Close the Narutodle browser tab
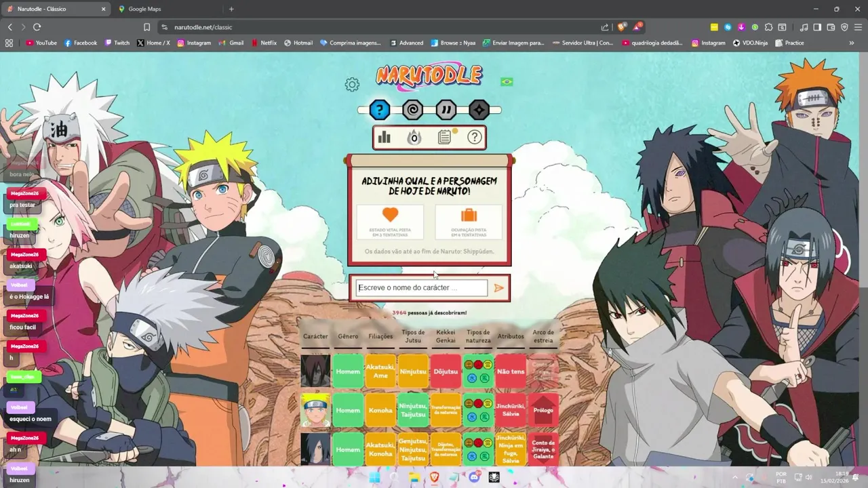Image resolution: width=868 pixels, height=488 pixels. point(104,9)
